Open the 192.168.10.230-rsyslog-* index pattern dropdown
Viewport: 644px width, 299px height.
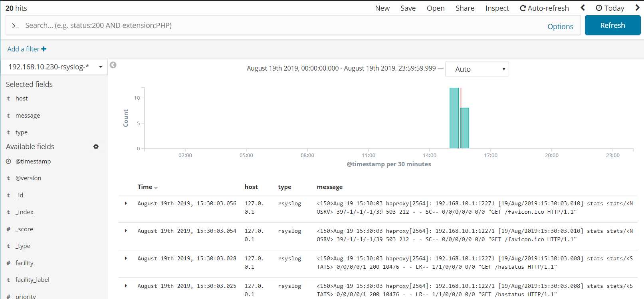(54, 67)
